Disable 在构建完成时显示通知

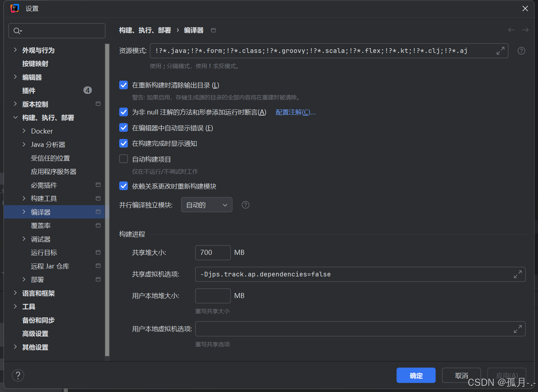[x=124, y=143]
